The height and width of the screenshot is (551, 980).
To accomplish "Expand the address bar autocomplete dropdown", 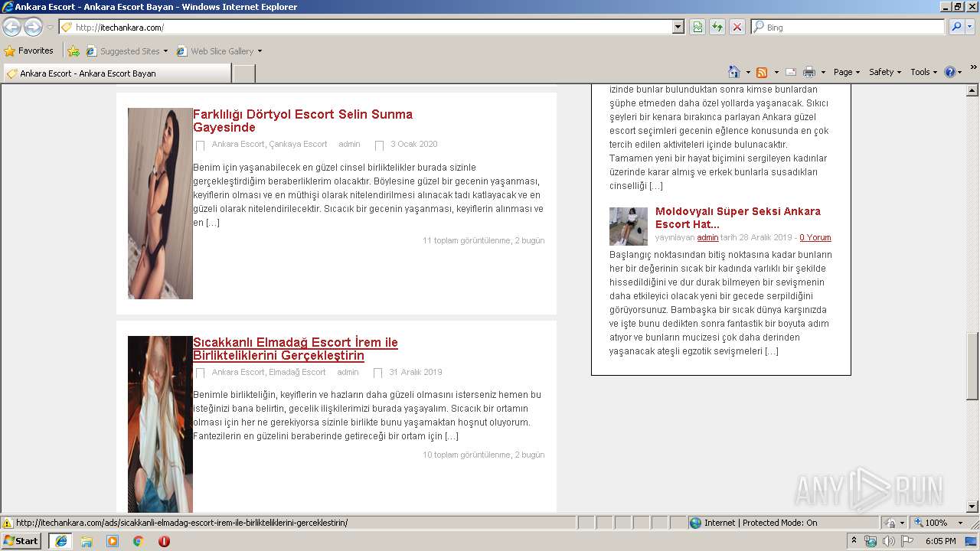I will (x=678, y=27).
